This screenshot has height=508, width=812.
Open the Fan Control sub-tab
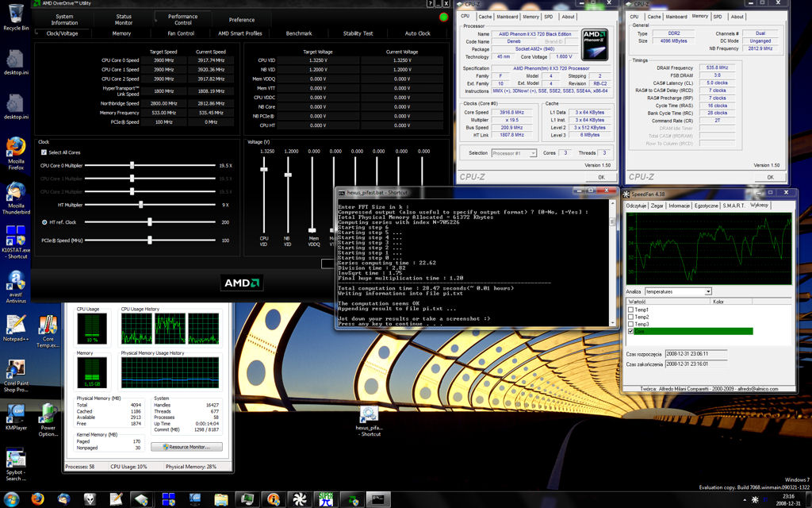coord(181,33)
